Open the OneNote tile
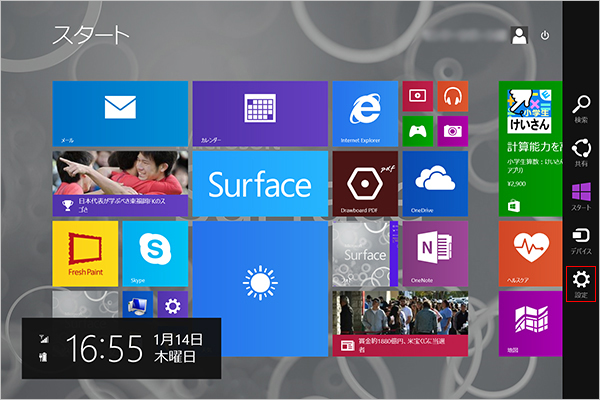The width and height of the screenshot is (600, 400). 435,253
